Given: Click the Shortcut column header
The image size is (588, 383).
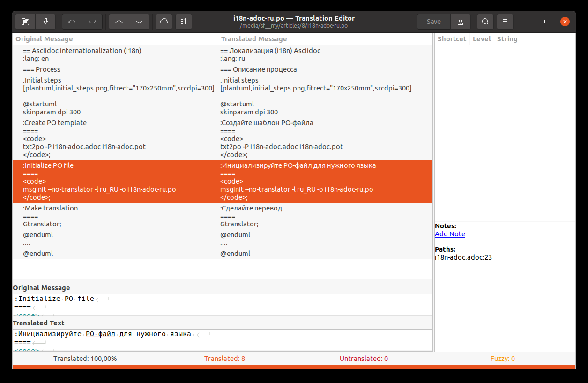Looking at the screenshot, I should pyautogui.click(x=452, y=39).
